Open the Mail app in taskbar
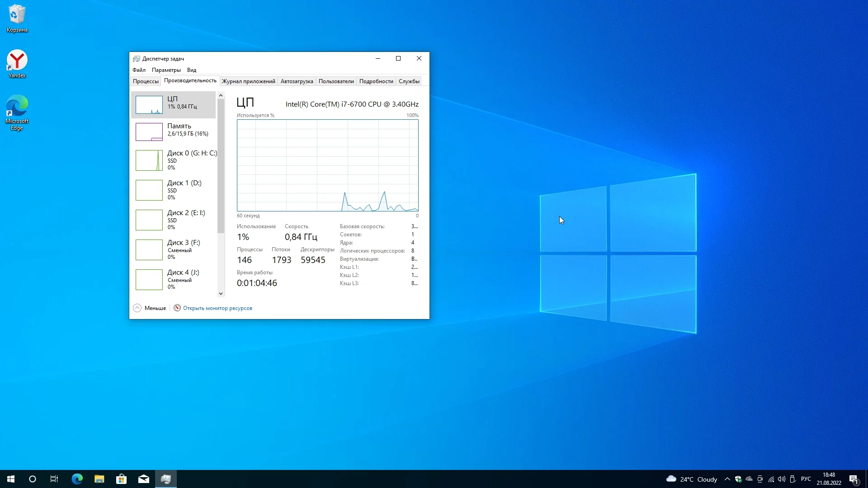868x488 pixels. [143, 479]
